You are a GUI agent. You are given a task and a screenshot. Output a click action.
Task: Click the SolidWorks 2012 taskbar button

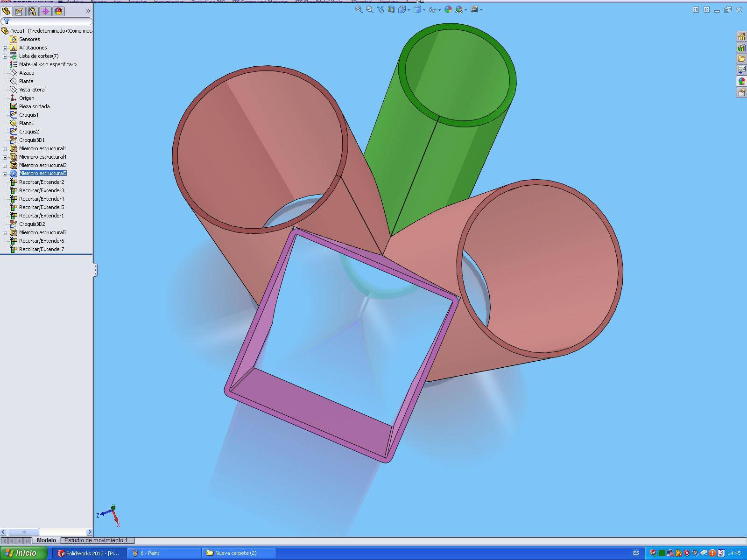point(89,553)
